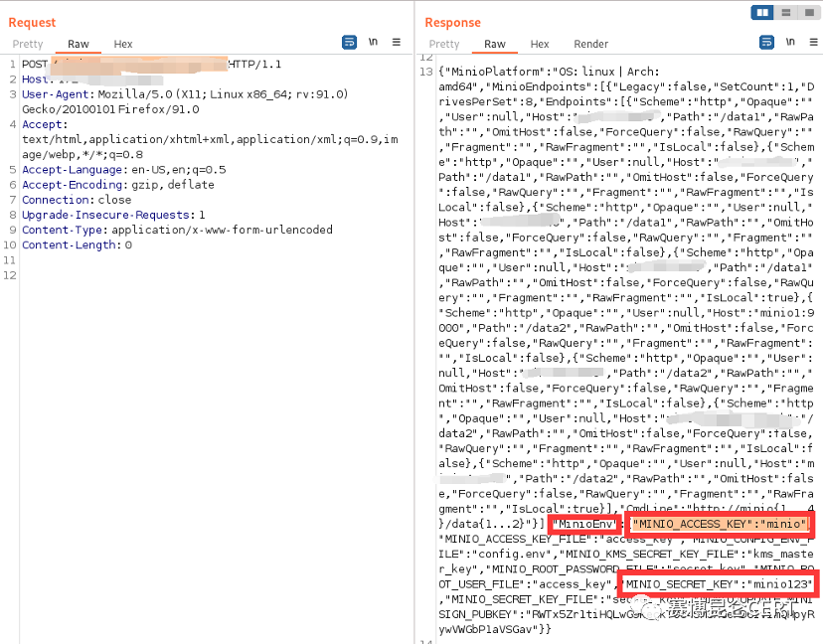
Task: Click the Content-Type header line
Action: pos(177,230)
